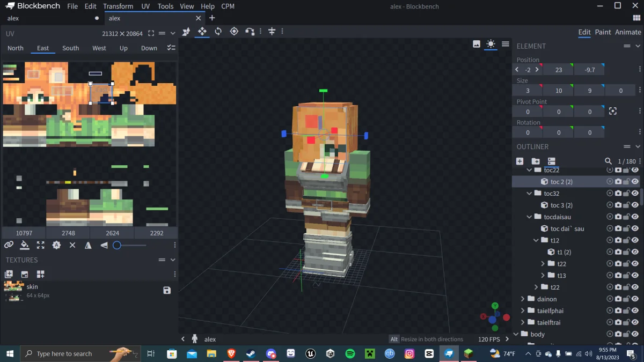The width and height of the screenshot is (644, 362).
Task: Click the UV link/connect icon
Action: click(x=9, y=245)
